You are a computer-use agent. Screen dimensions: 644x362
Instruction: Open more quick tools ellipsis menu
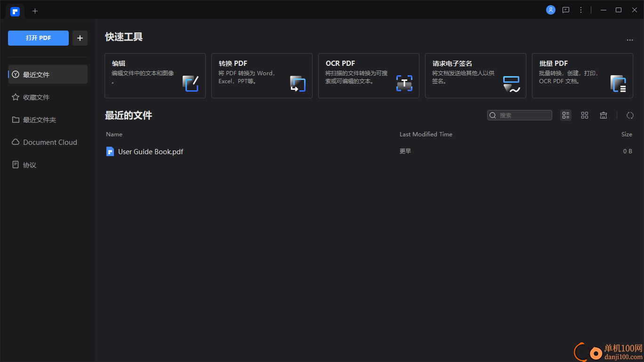pos(630,40)
